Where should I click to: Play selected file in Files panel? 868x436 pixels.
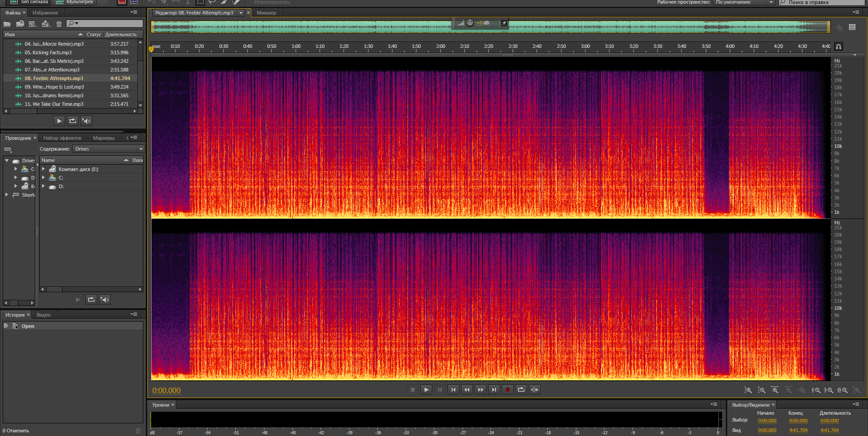(x=59, y=121)
